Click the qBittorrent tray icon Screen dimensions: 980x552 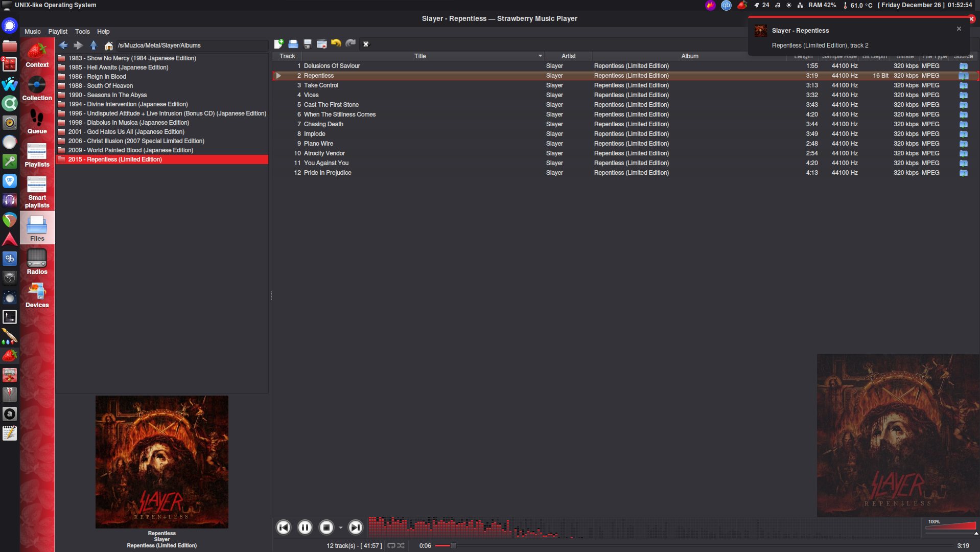(726, 5)
